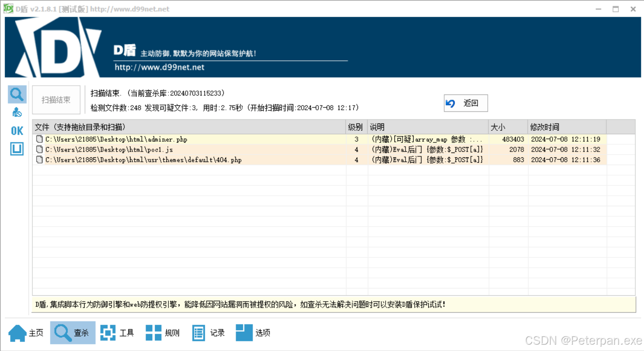
Task: Click the file icon beside adminer.php
Action: (x=39, y=139)
